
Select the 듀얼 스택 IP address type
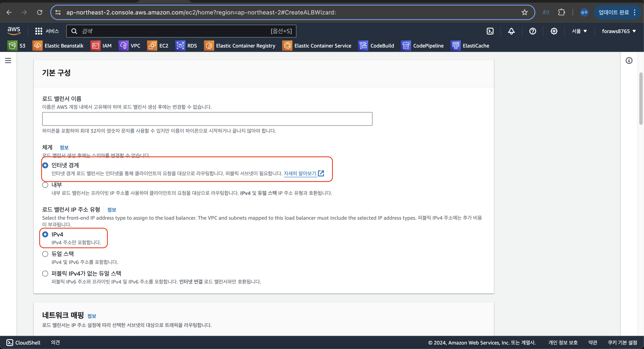pyautogui.click(x=45, y=254)
